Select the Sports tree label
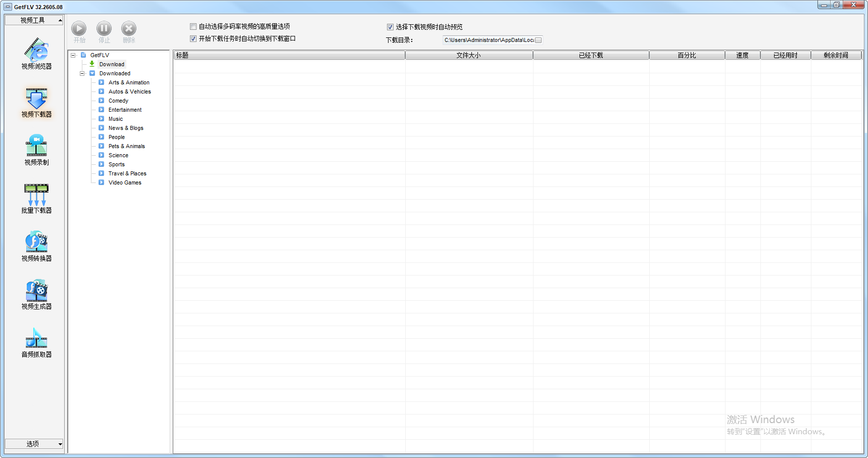 pyautogui.click(x=116, y=164)
